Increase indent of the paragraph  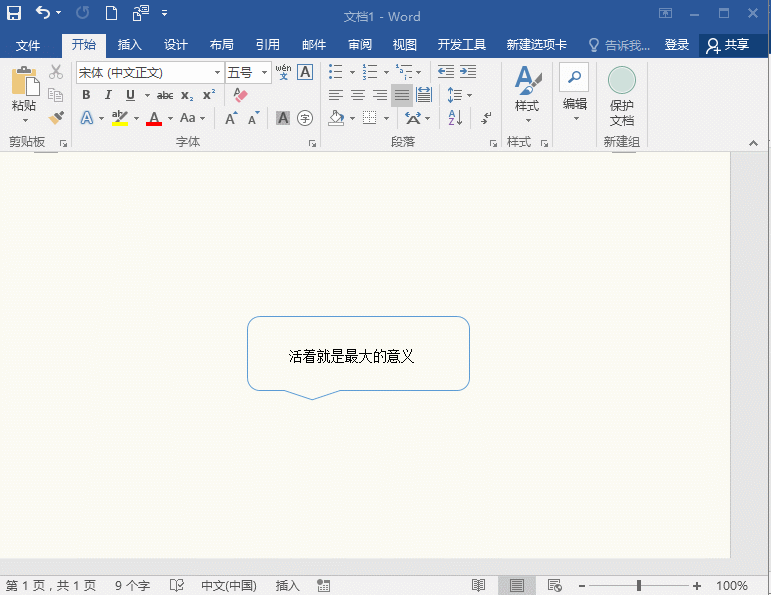coord(468,72)
